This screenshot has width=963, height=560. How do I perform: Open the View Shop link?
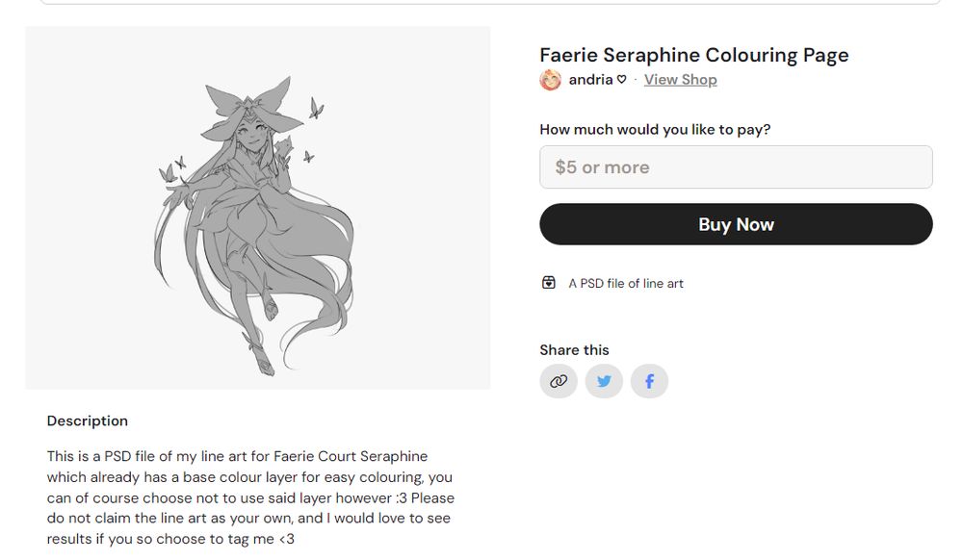(x=680, y=80)
